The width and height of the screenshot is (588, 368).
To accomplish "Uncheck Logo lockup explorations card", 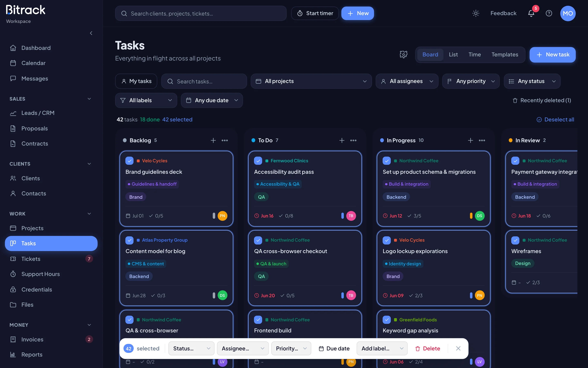I will [386, 240].
